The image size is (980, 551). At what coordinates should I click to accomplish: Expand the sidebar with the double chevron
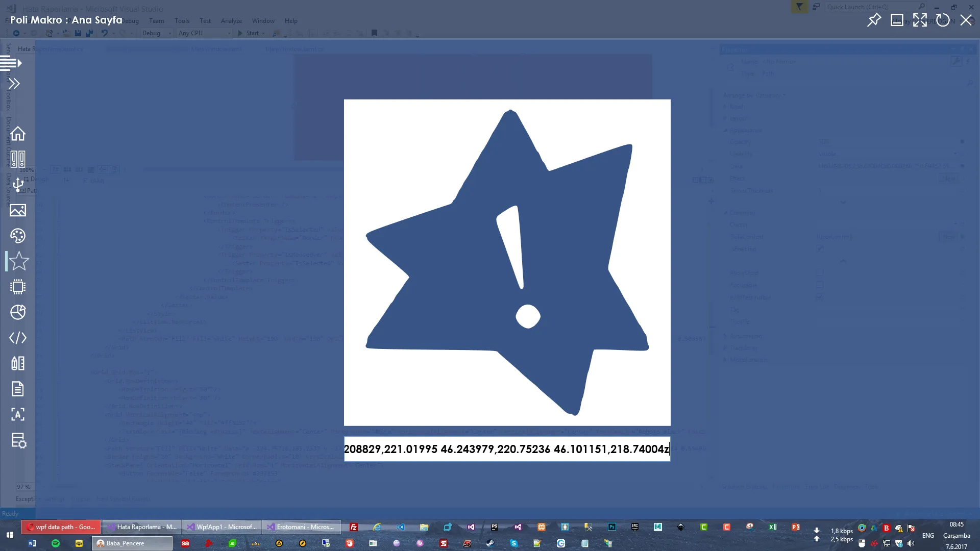[x=14, y=83]
